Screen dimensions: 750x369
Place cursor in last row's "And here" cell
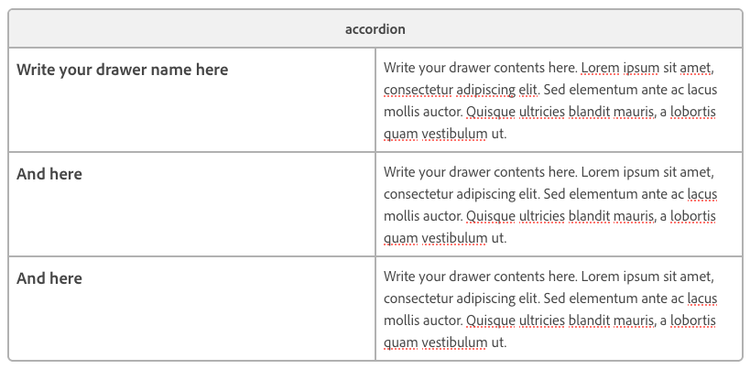[x=192, y=308]
